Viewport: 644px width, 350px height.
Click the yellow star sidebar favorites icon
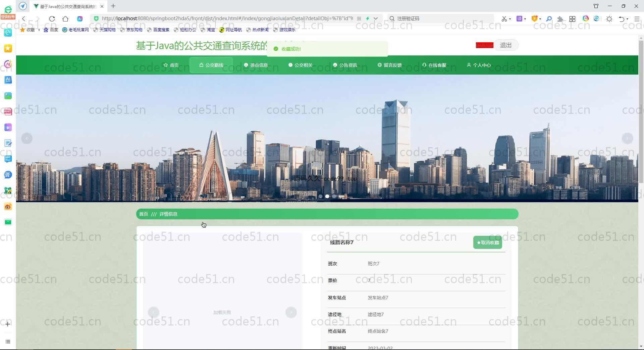(x=8, y=48)
